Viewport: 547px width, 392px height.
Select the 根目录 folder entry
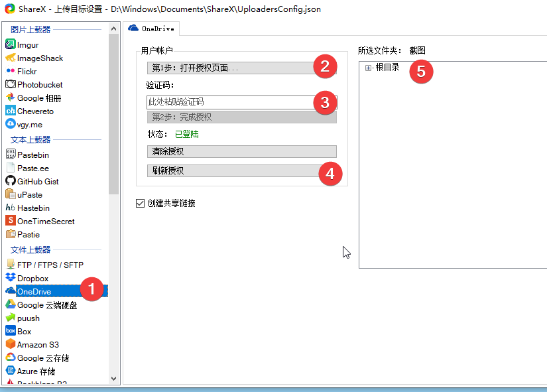(x=387, y=68)
